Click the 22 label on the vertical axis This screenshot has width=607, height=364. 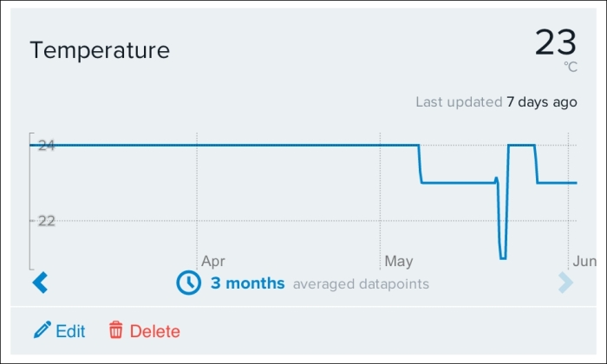pyautogui.click(x=47, y=221)
